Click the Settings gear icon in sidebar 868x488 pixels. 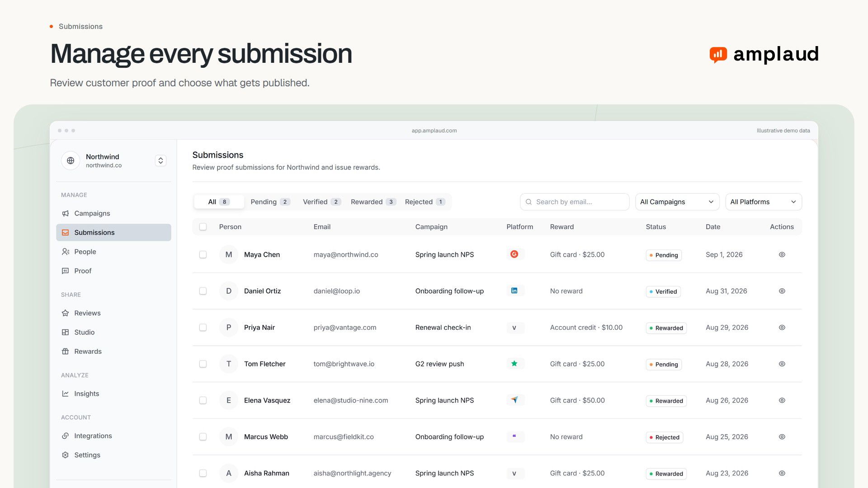66,455
